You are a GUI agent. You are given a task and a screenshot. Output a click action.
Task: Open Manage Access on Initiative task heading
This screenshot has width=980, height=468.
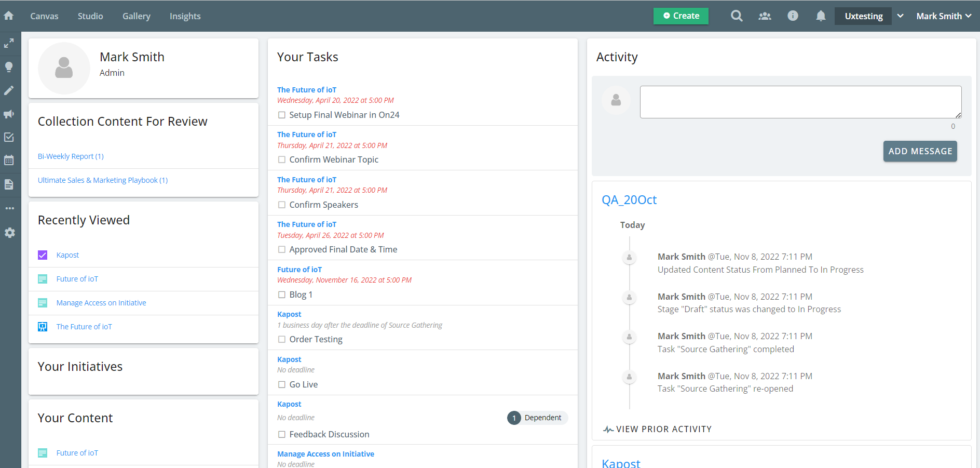click(325, 454)
